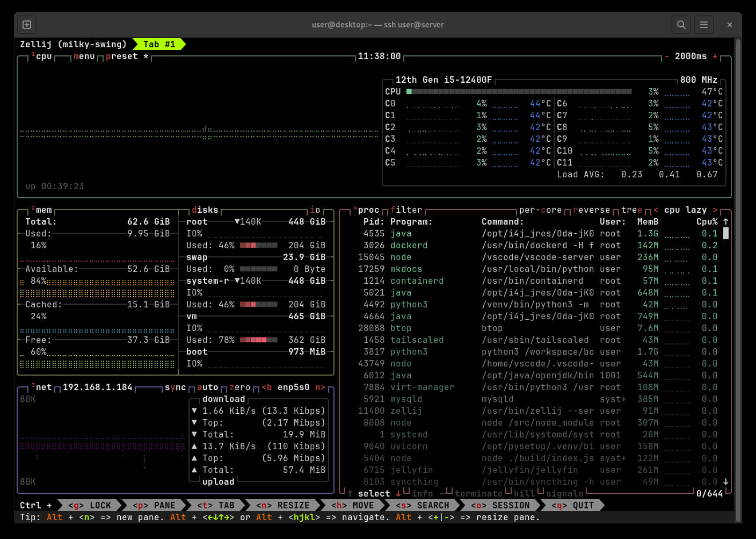Toggle per-core process CPU usage
The width and height of the screenshot is (756, 539).
(540, 210)
